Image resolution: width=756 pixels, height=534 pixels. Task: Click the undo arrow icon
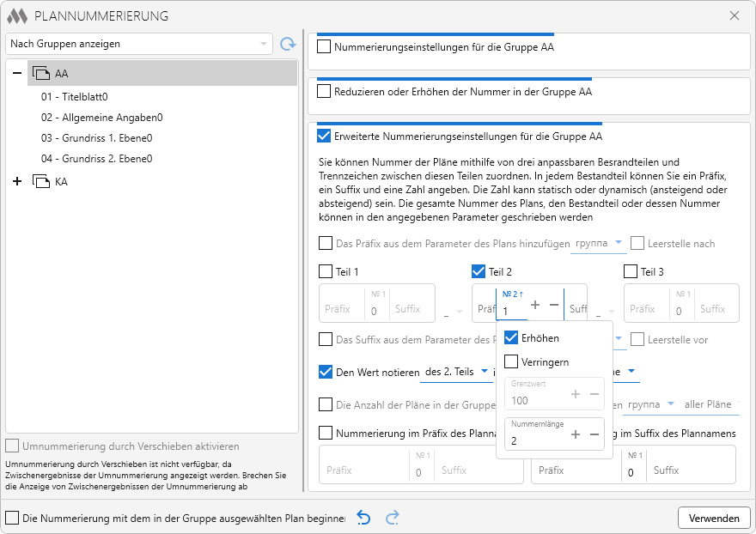click(x=364, y=518)
